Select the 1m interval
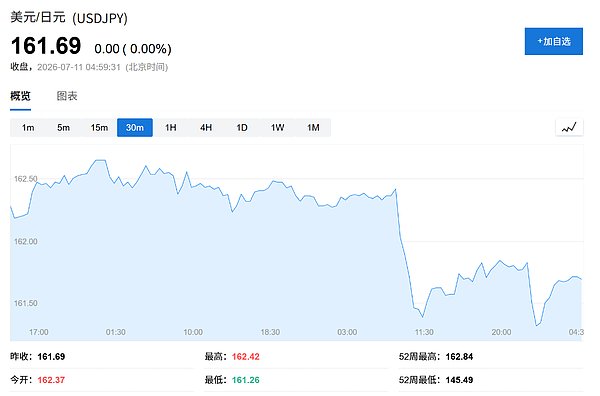 click(28, 127)
